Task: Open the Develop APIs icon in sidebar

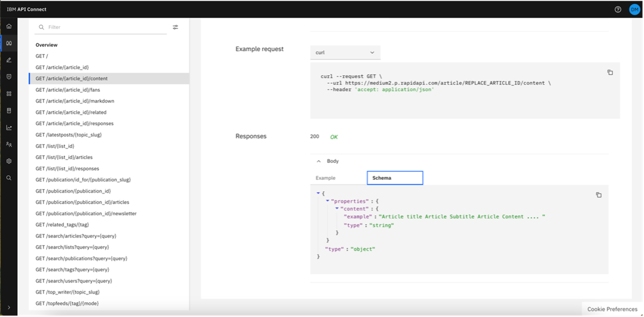Action: point(9,43)
